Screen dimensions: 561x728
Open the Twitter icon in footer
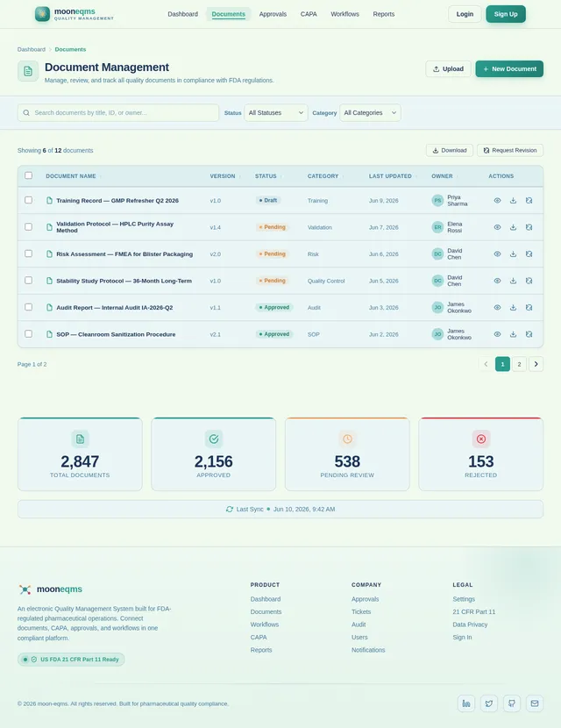(x=488, y=703)
